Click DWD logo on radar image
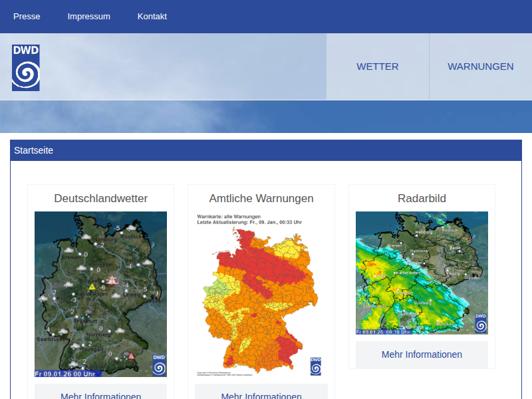The width and height of the screenshot is (532, 399). 480,323
